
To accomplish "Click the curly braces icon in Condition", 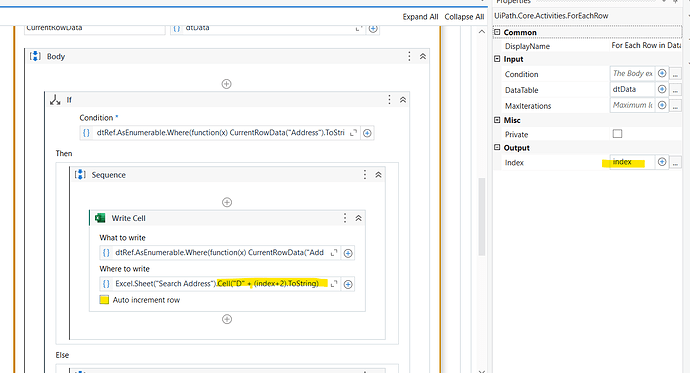I will click(x=87, y=132).
